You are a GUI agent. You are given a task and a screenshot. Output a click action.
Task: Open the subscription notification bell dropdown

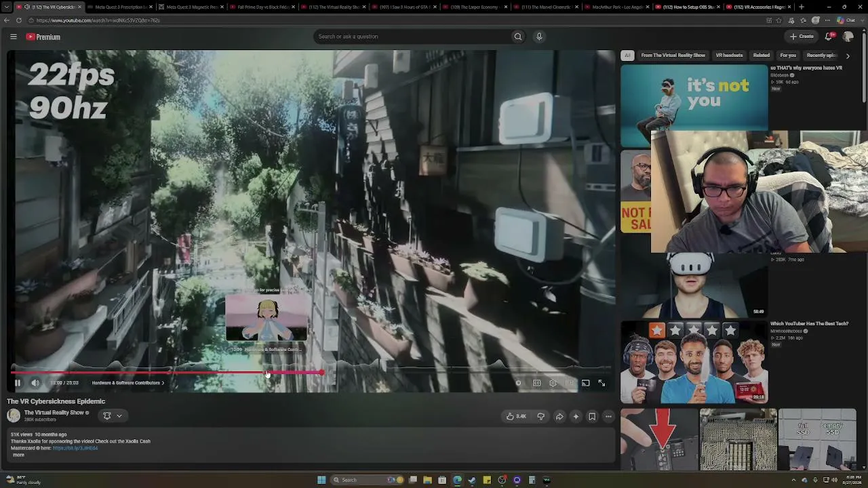112,415
